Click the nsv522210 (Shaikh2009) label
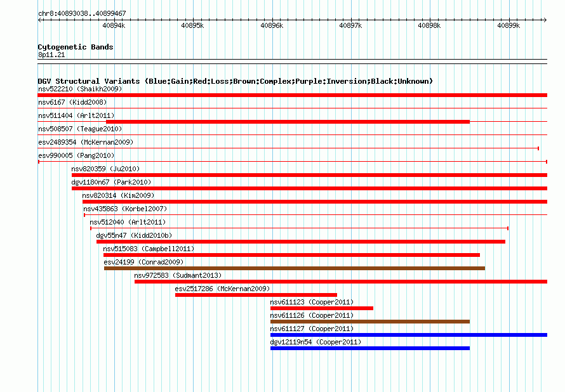The width and height of the screenshot is (565, 392). (x=80, y=89)
